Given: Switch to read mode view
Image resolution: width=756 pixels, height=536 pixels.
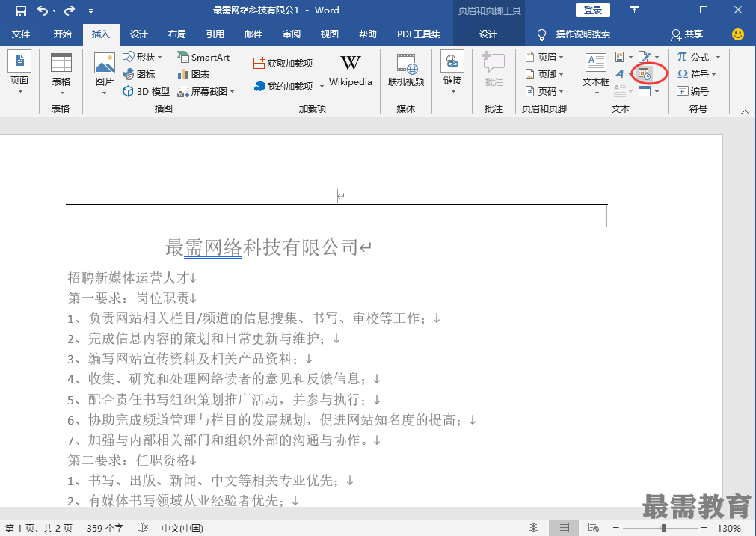Looking at the screenshot, I should (533, 528).
